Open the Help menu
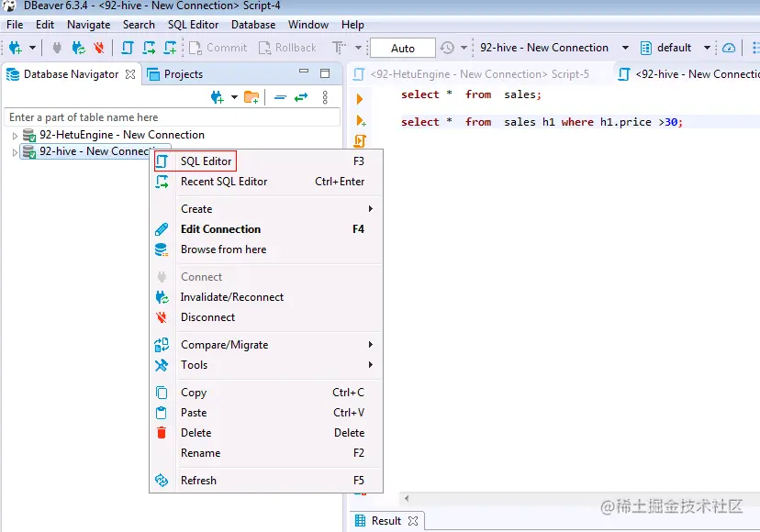 click(352, 25)
